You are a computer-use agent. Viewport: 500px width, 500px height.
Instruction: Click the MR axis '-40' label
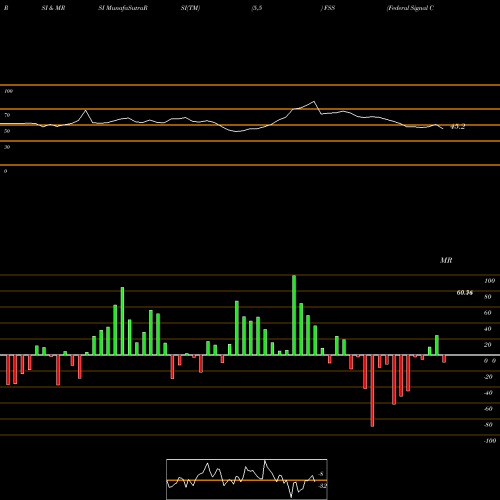coord(488,393)
